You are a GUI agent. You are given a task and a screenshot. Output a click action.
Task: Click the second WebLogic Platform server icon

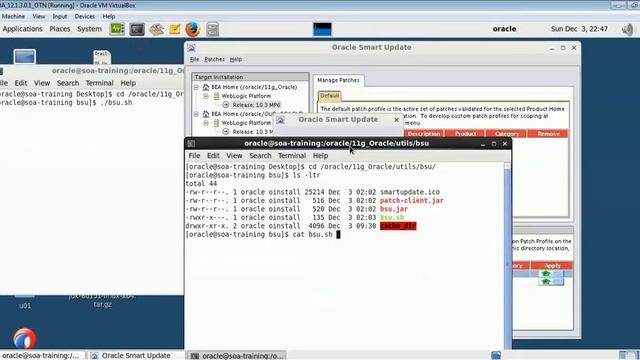pos(216,123)
